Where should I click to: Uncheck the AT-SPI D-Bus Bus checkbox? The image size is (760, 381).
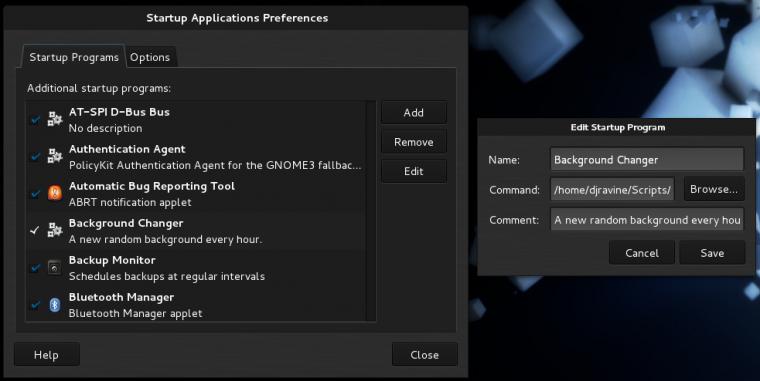(35, 119)
